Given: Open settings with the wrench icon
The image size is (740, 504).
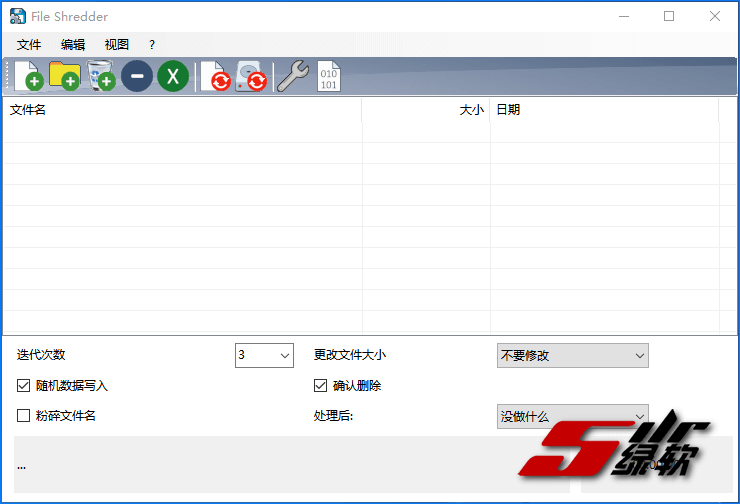Looking at the screenshot, I should pyautogui.click(x=291, y=76).
